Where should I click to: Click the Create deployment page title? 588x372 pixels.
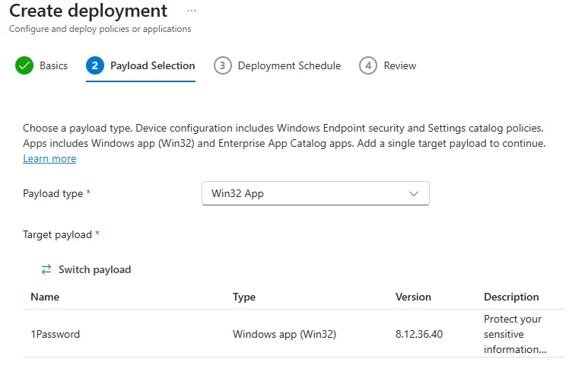pos(88,11)
